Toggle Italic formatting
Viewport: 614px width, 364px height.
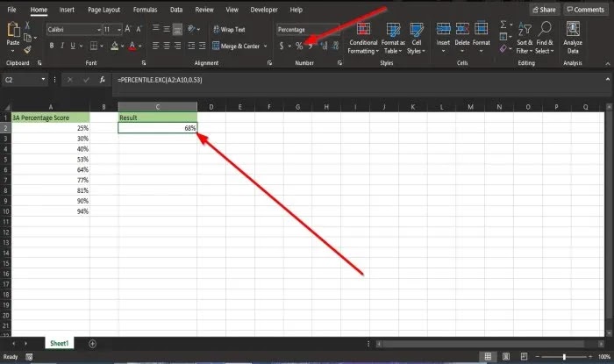(62, 46)
